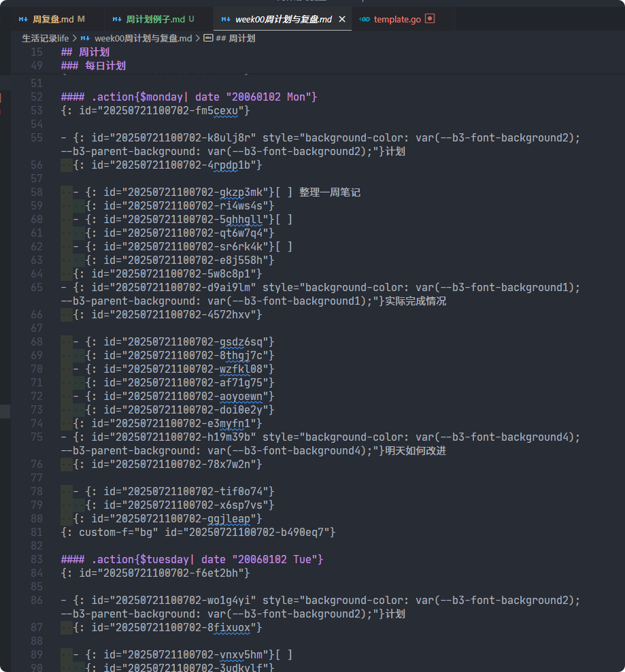Click the unsaved indicator on template.go tab
The width and height of the screenshot is (625, 672).
pyautogui.click(x=430, y=18)
